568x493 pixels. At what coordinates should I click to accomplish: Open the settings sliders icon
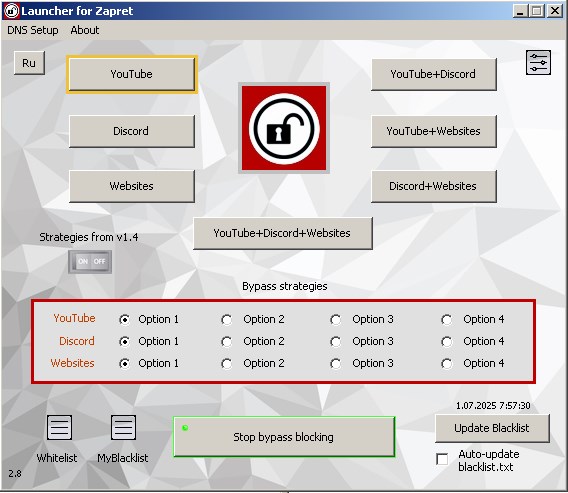pyautogui.click(x=538, y=63)
